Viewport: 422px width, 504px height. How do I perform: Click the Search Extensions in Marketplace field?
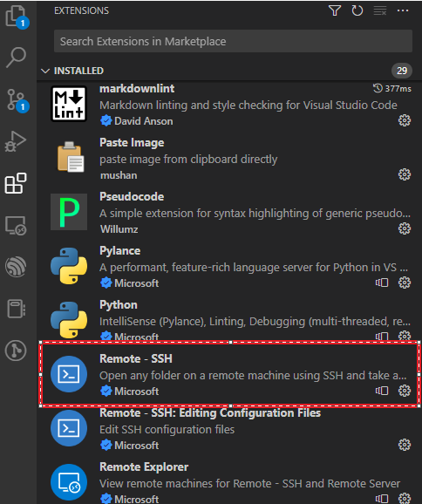233,41
